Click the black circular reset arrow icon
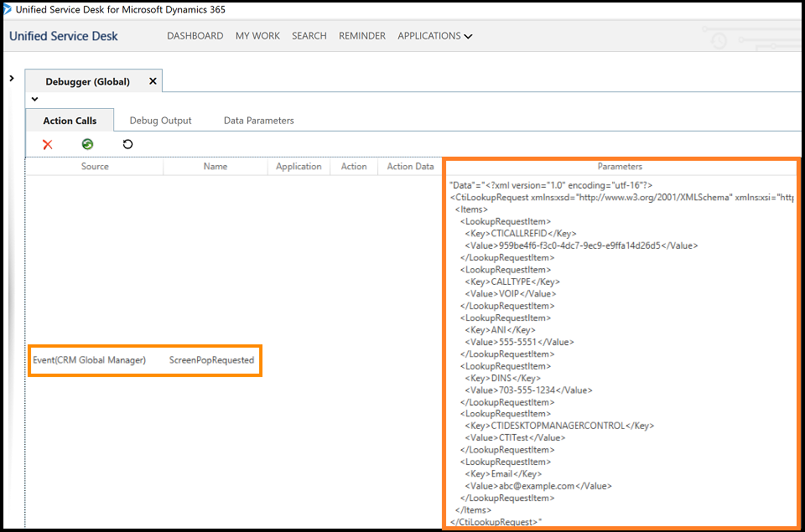 point(127,144)
